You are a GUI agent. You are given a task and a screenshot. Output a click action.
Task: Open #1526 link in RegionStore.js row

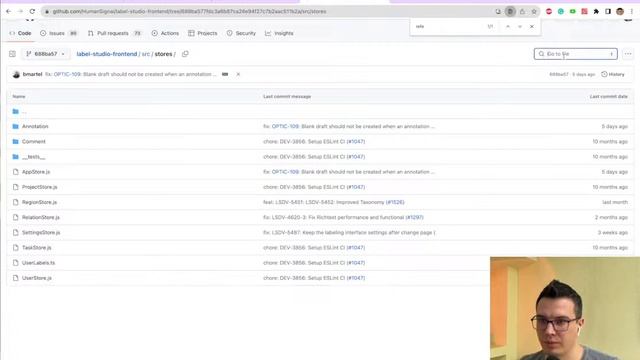click(x=395, y=202)
